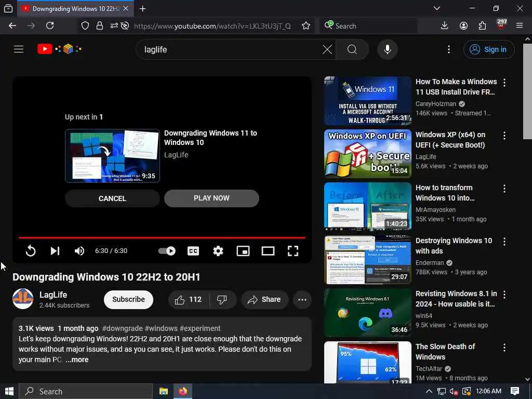Click the YouTube search magnifier button

coord(352,49)
